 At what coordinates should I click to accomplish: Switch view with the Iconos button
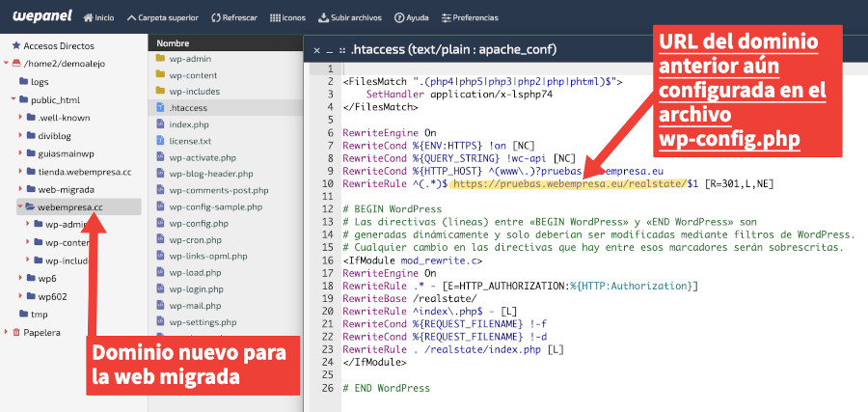[287, 17]
